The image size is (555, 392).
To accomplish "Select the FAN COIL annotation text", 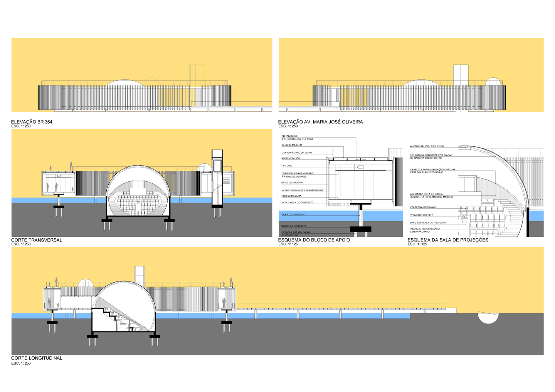I will pyautogui.click(x=287, y=166).
